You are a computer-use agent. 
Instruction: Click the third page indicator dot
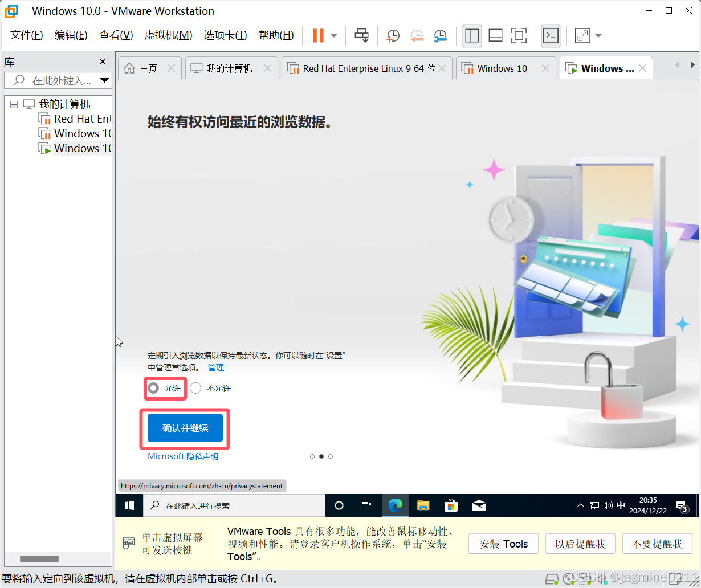[331, 456]
